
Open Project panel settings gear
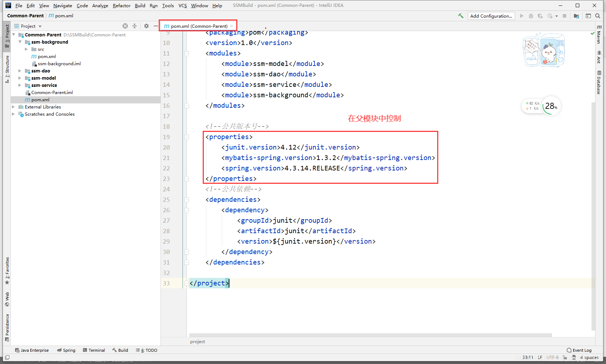point(146,26)
